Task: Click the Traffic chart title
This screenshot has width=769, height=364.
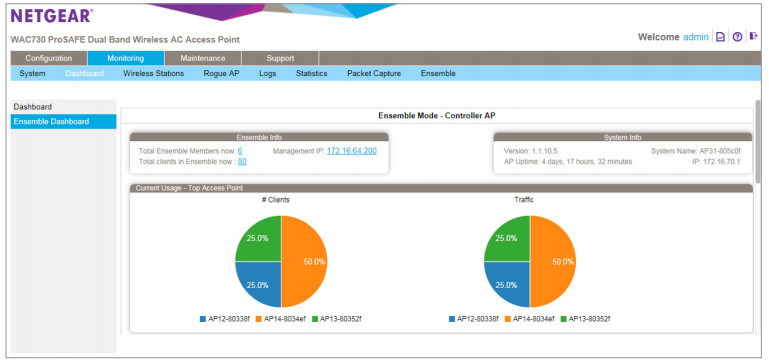Action: [x=524, y=200]
